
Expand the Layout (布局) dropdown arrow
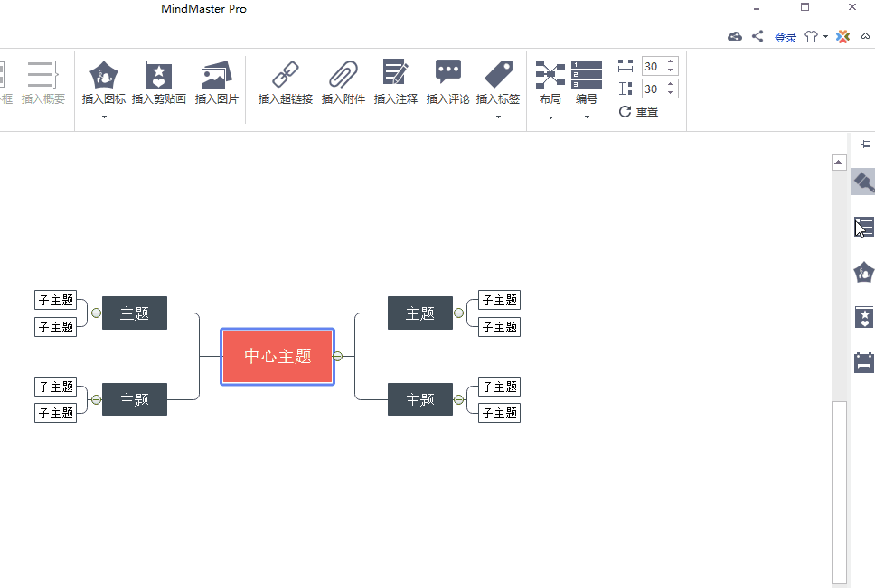point(550,117)
